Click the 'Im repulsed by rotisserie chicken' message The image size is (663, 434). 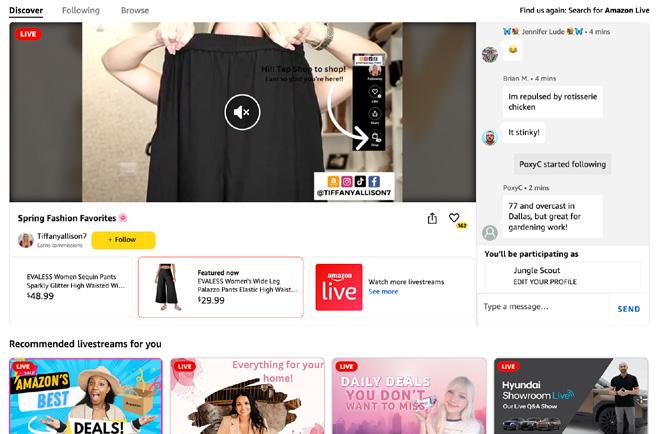pyautogui.click(x=552, y=102)
